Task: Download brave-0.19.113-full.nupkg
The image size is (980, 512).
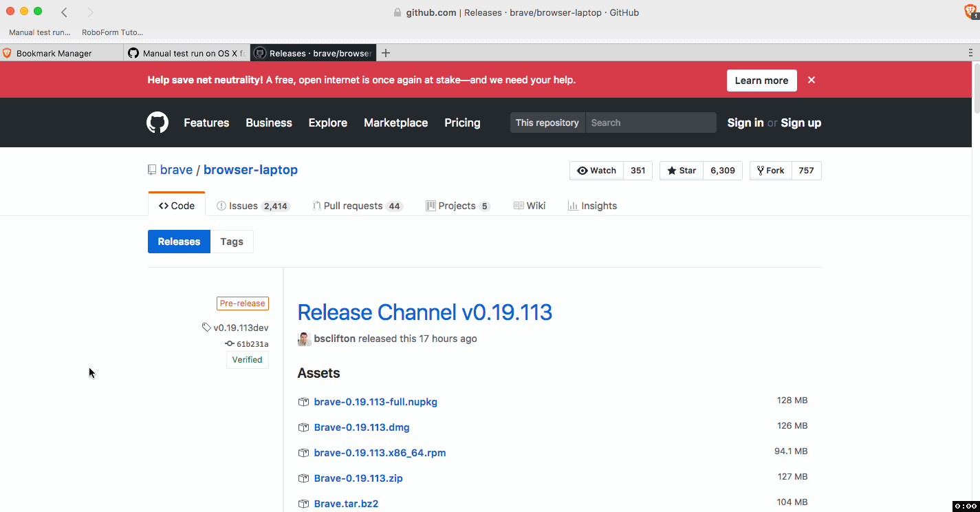Action: coord(375,402)
